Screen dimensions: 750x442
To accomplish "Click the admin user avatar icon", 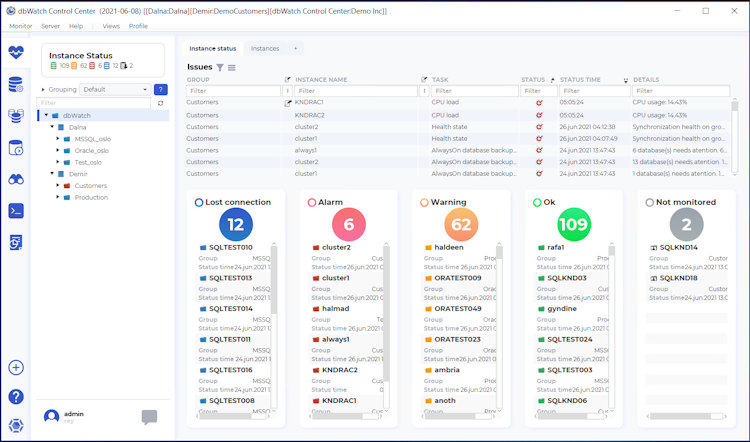I will pyautogui.click(x=51, y=417).
